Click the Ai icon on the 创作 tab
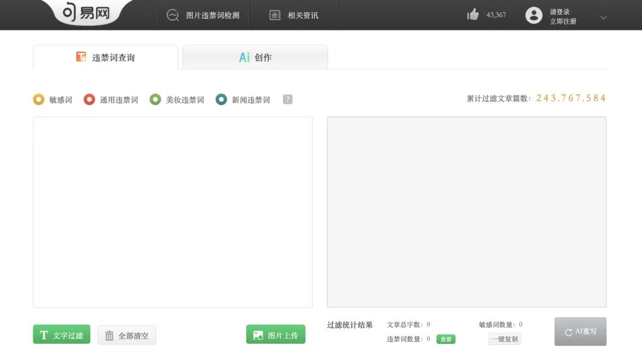642x364 pixels. (x=243, y=57)
